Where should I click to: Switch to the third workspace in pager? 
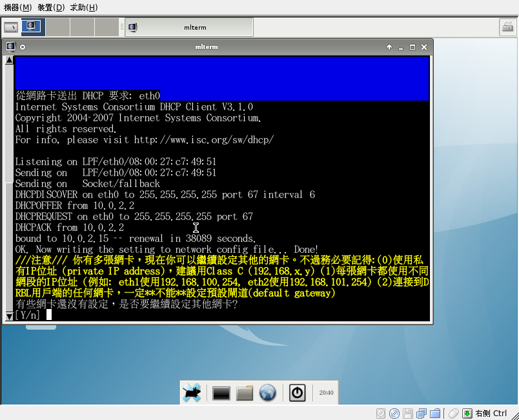[82, 27]
